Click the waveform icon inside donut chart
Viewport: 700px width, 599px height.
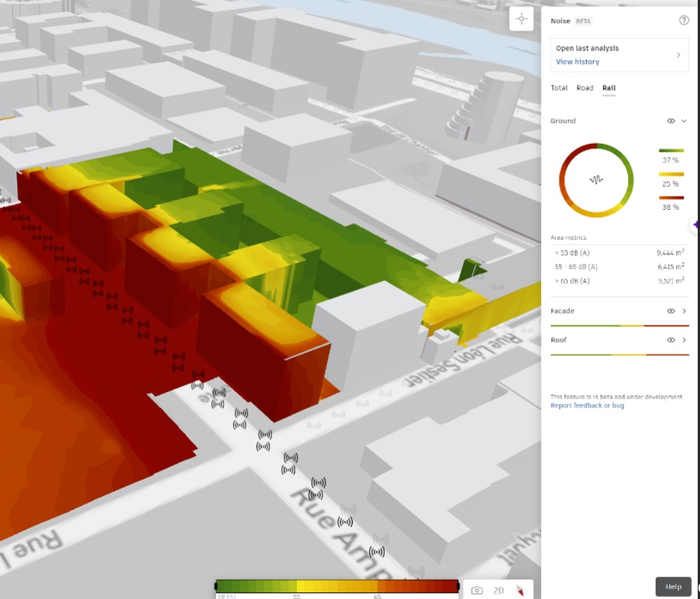[x=596, y=180]
